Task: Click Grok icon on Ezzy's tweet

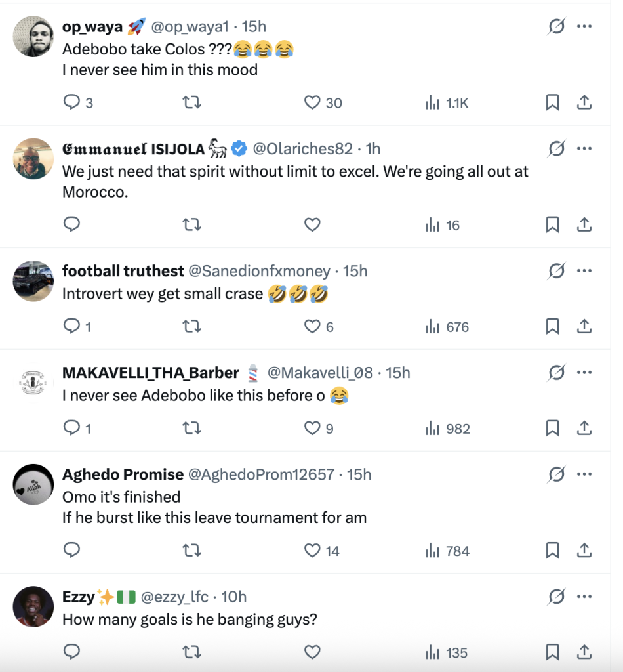Action: point(556,597)
